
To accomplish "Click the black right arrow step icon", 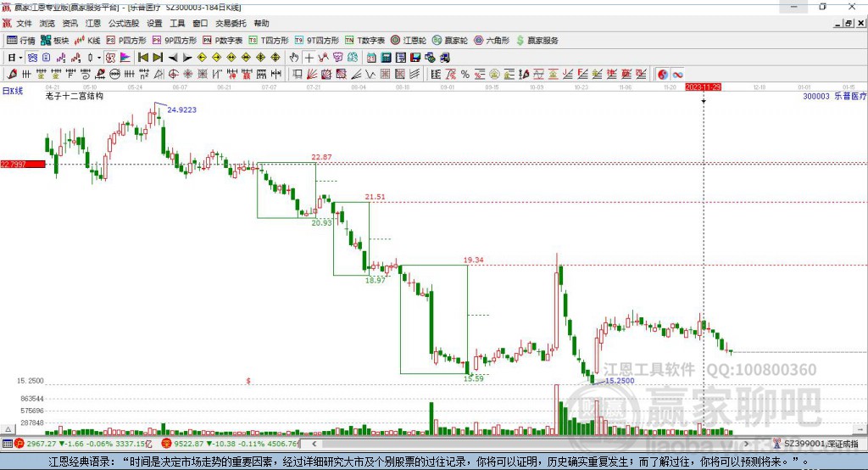I will [187, 58].
